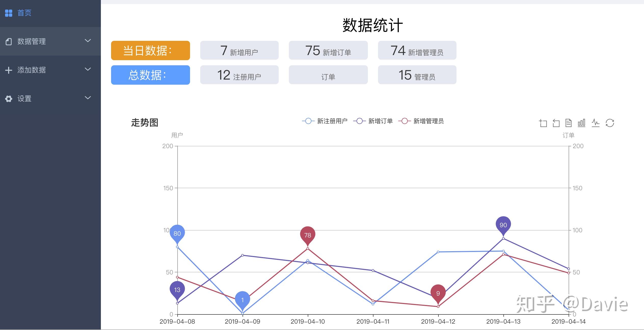Viewport: 644px width, 330px height.
Task: Open the chart data view icon
Action: tap(569, 123)
